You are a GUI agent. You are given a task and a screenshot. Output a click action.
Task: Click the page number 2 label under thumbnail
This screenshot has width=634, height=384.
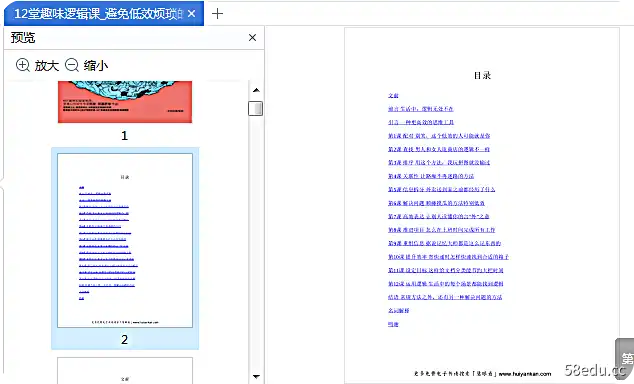[x=125, y=339]
